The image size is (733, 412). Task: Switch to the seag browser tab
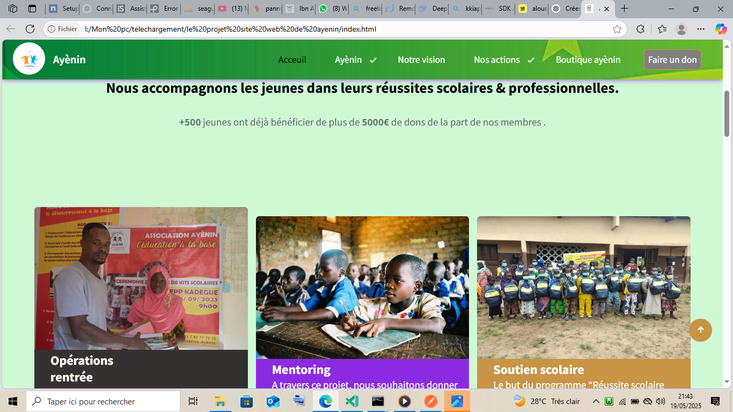click(x=198, y=8)
